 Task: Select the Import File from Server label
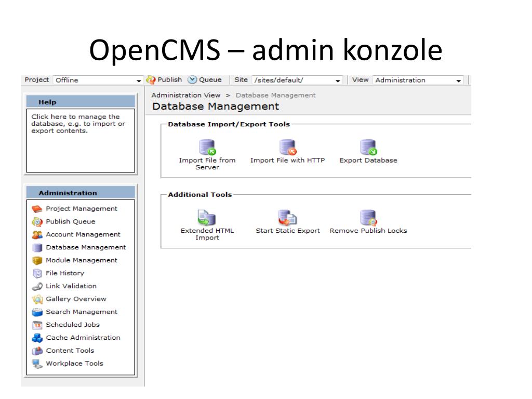click(207, 164)
